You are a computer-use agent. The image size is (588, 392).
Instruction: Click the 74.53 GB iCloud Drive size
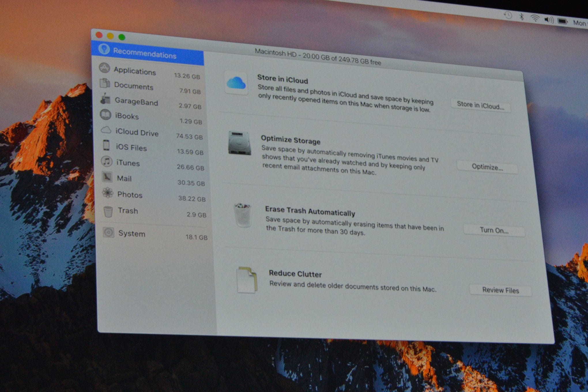[x=189, y=136]
